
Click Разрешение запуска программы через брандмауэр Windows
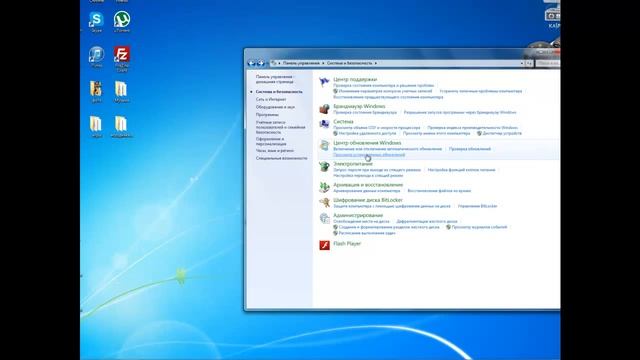460,112
